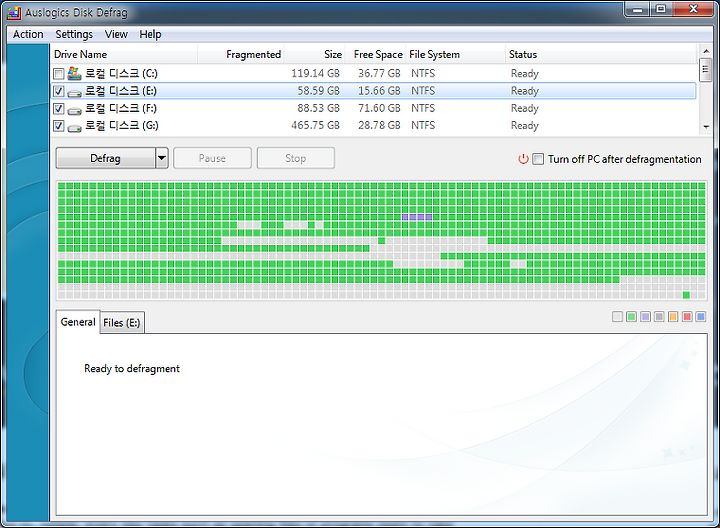Viewport: 720px width, 528px height.
Task: Click the 465.75 GB size value
Action: (315, 125)
